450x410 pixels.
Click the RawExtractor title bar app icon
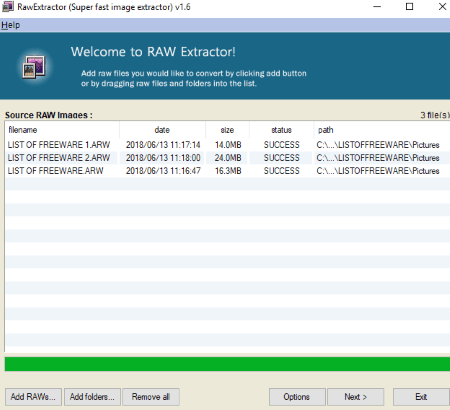click(8, 6)
